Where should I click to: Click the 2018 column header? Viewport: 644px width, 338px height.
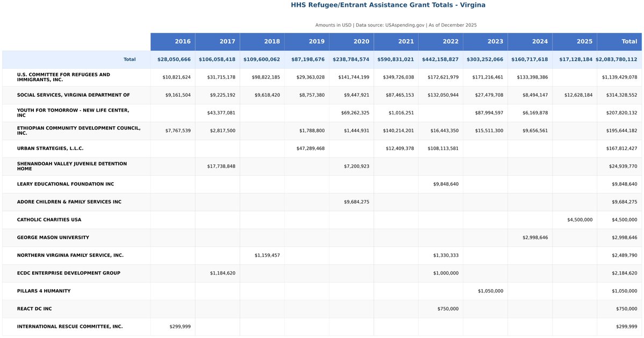pyautogui.click(x=262, y=41)
